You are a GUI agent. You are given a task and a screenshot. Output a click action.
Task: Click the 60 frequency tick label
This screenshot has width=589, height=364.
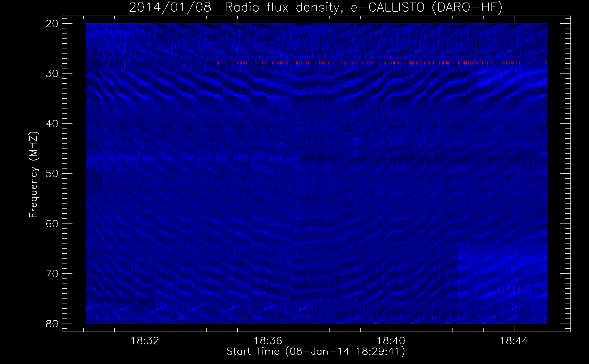pyautogui.click(x=52, y=224)
